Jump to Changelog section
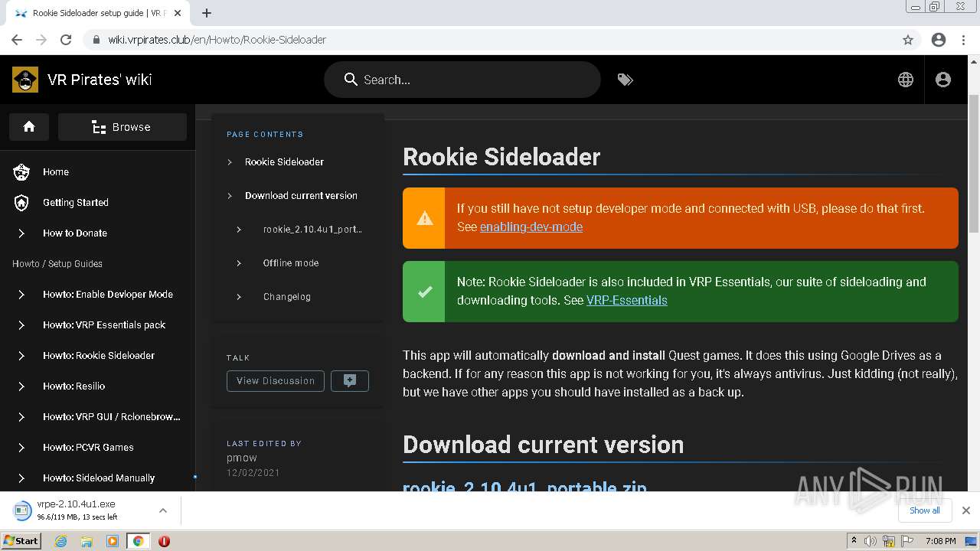980x551 pixels. (287, 297)
